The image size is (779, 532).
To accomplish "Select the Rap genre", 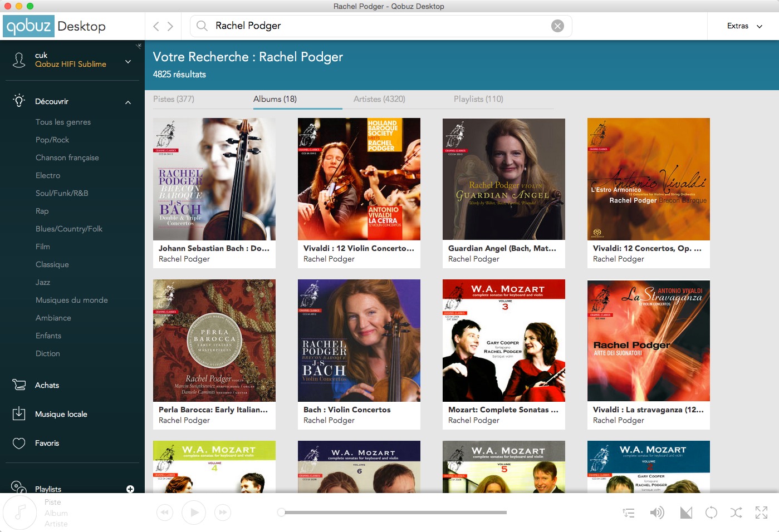I will (42, 211).
